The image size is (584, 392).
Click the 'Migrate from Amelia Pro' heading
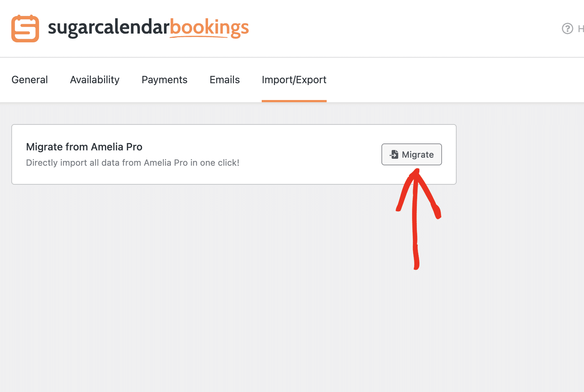[84, 147]
